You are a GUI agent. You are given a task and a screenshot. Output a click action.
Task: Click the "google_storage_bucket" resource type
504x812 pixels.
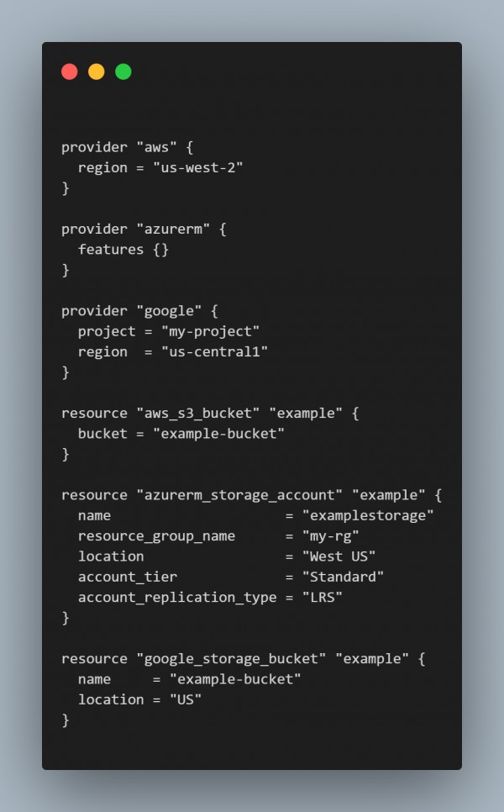pos(231,659)
